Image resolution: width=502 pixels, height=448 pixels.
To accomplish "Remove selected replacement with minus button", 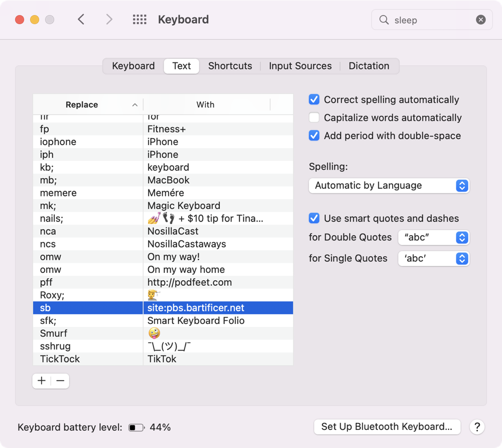I will (60, 381).
